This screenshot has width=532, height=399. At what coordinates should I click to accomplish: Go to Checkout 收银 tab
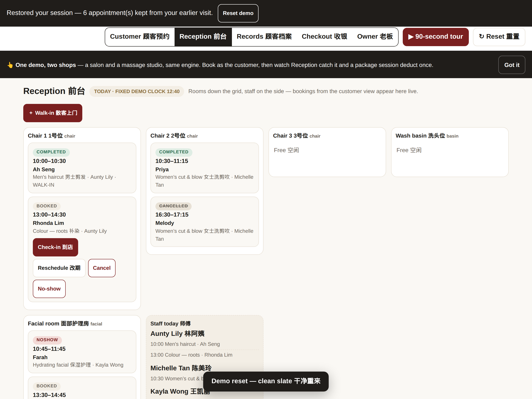coord(324,37)
